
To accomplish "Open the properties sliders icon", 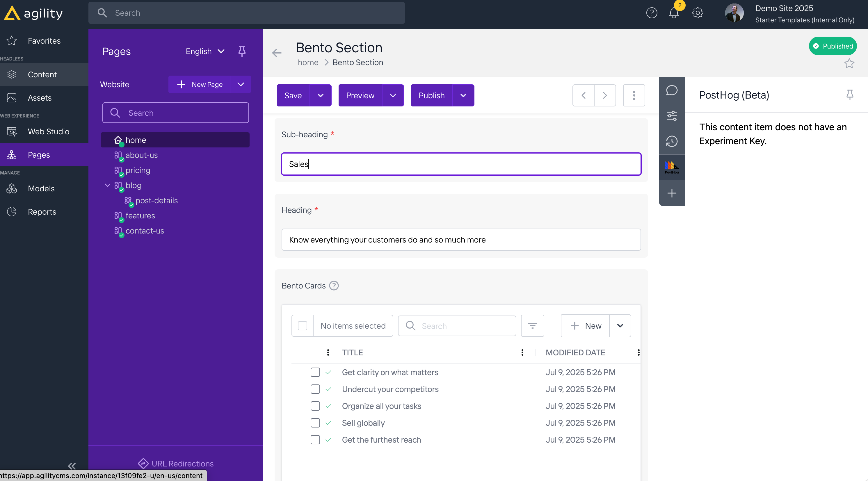I will point(672,115).
